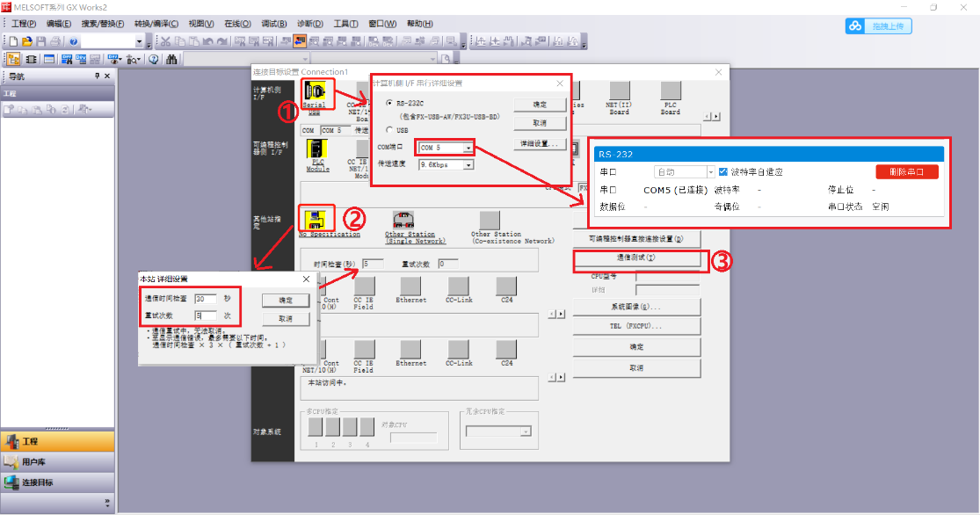This screenshot has width=980, height=515.
Task: Click the New project toolbar icon
Action: coord(13,42)
